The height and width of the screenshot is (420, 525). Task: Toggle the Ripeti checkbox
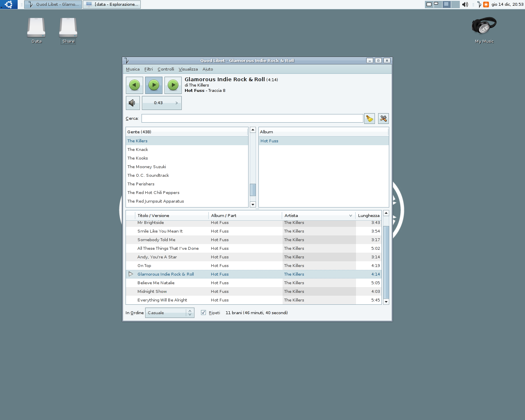(203, 313)
